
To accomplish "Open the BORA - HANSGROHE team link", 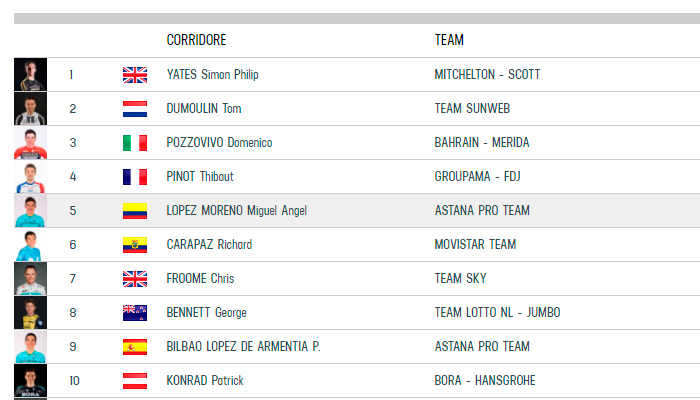I will coord(485,380).
